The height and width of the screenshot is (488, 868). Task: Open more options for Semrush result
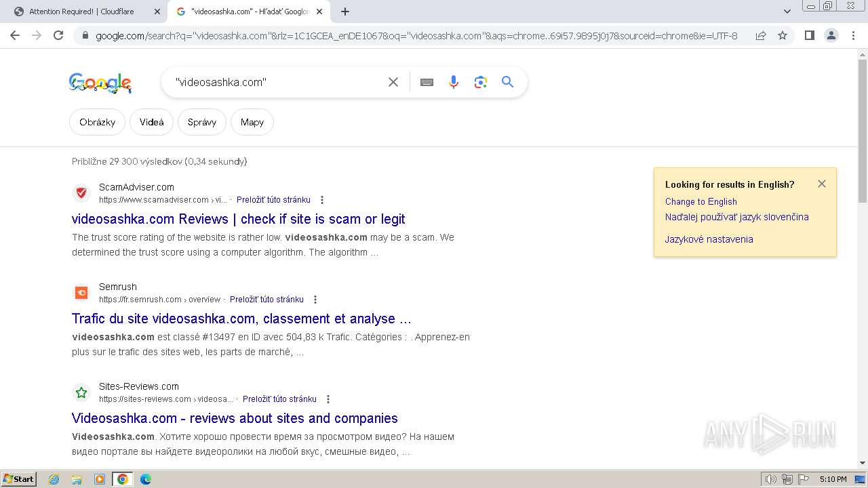pos(315,300)
